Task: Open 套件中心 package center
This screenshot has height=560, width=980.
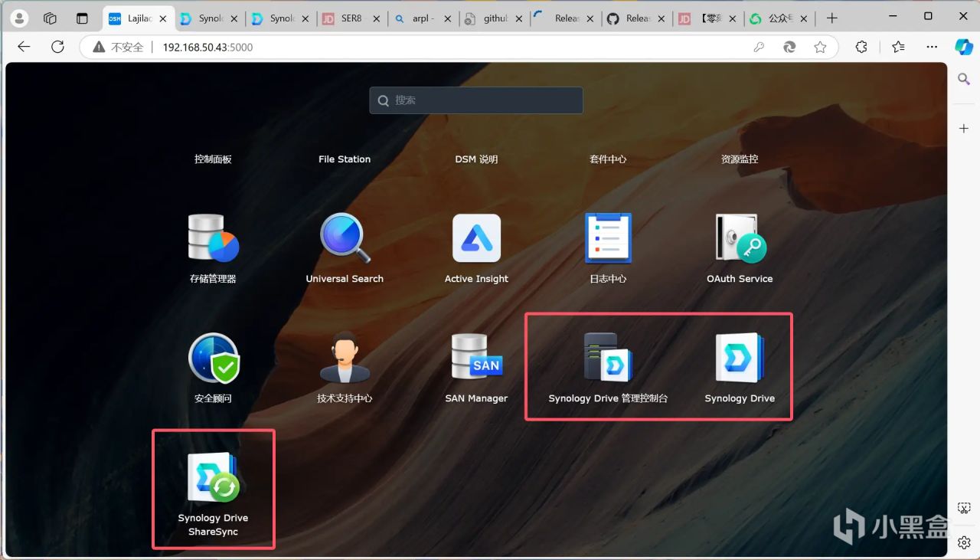Action: (608, 159)
